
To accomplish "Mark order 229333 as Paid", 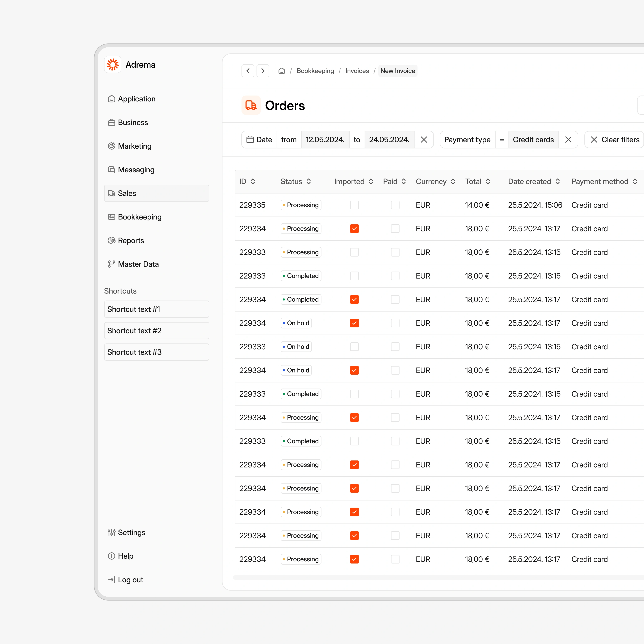I will point(395,252).
